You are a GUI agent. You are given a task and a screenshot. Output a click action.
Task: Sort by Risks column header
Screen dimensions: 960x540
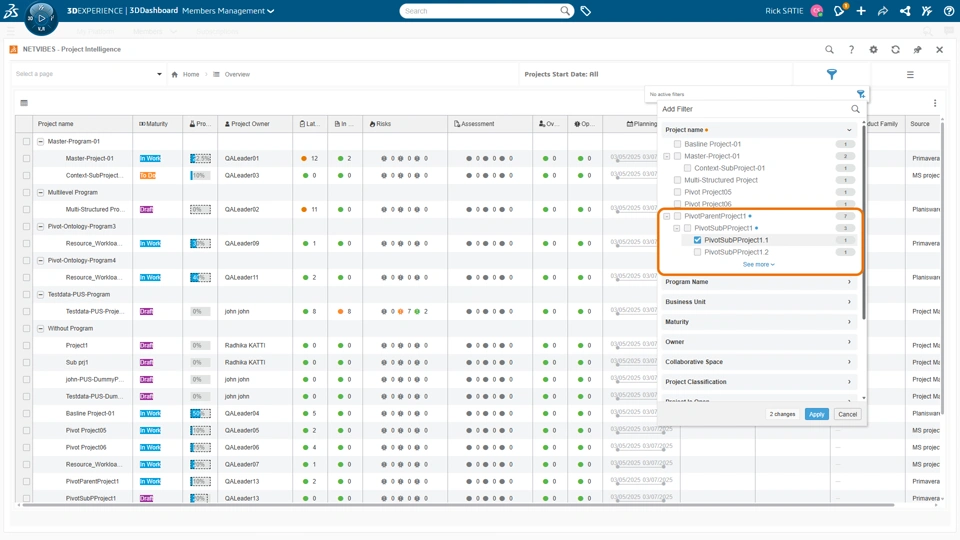(405, 124)
